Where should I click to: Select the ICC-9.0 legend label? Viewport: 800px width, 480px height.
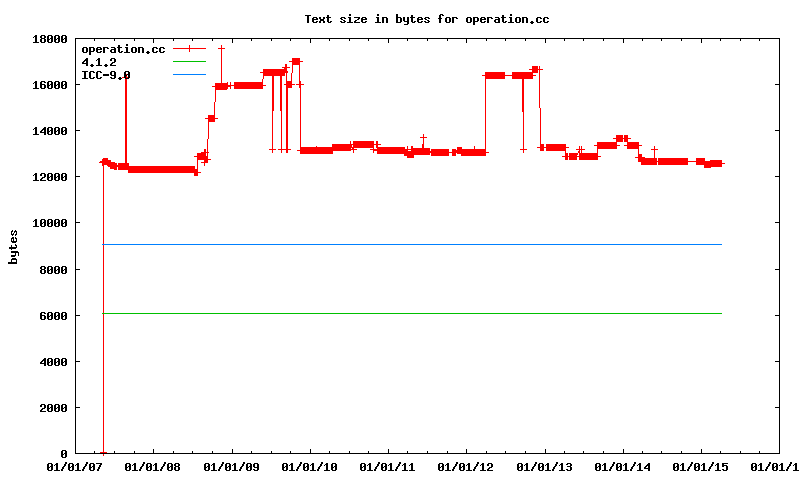coord(105,75)
